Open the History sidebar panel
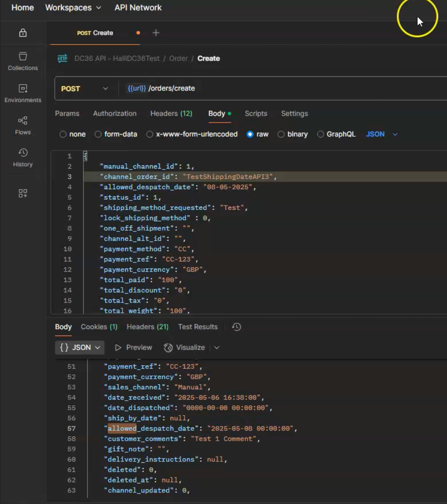The image size is (447, 504). pos(23,158)
